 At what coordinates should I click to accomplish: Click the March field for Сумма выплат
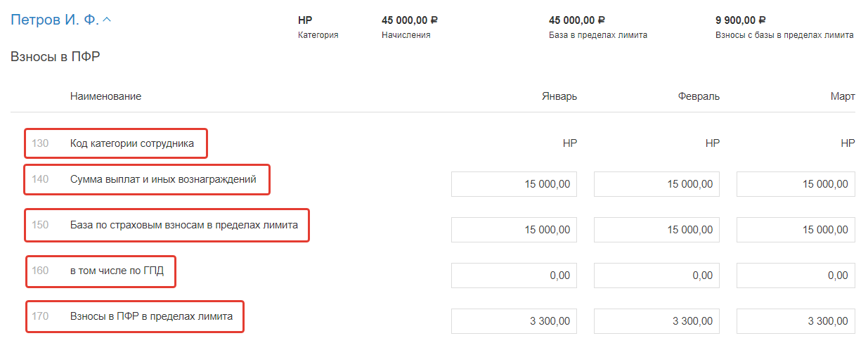click(x=796, y=184)
